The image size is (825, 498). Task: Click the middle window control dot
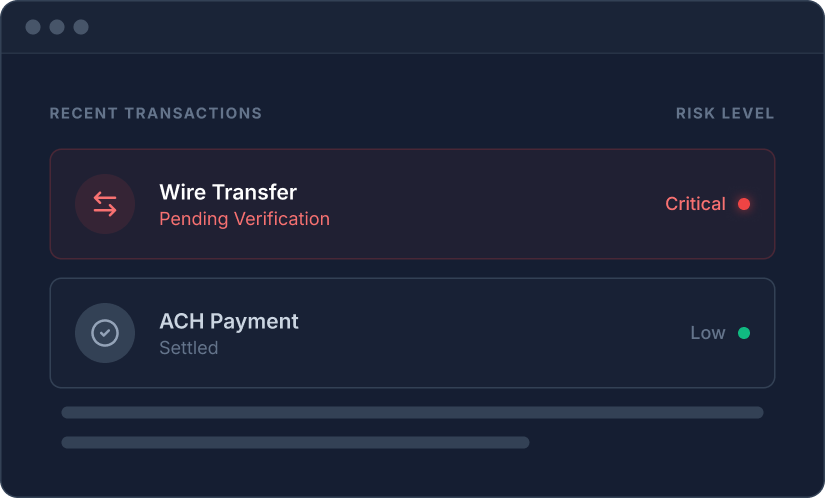[57, 27]
